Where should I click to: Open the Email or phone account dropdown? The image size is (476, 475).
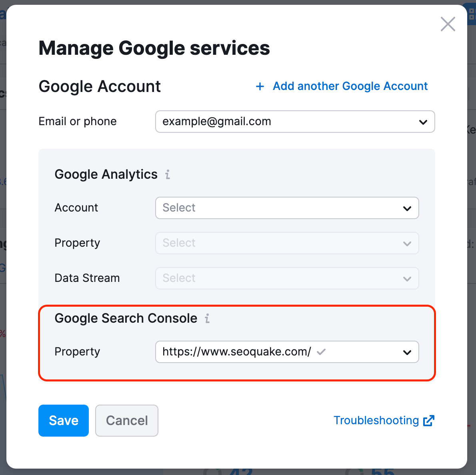click(x=295, y=122)
